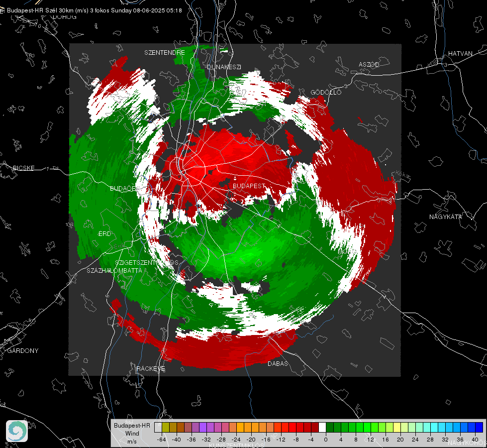Click the -32 legend value

(206, 440)
